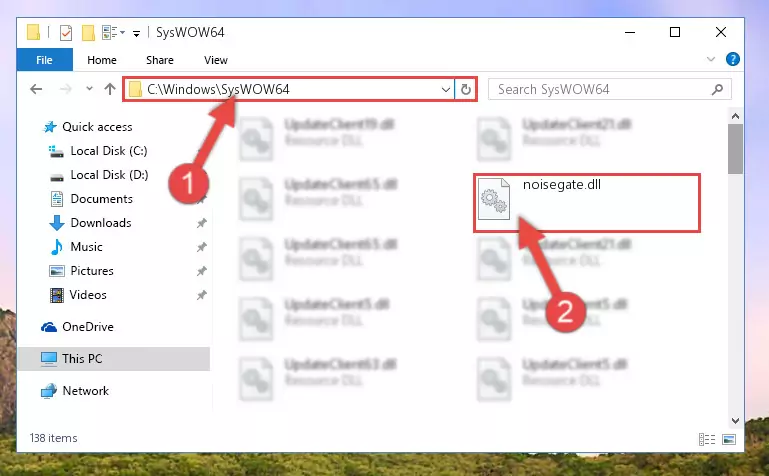
Task: Expand the ribbon with chevron
Action: 711,59
